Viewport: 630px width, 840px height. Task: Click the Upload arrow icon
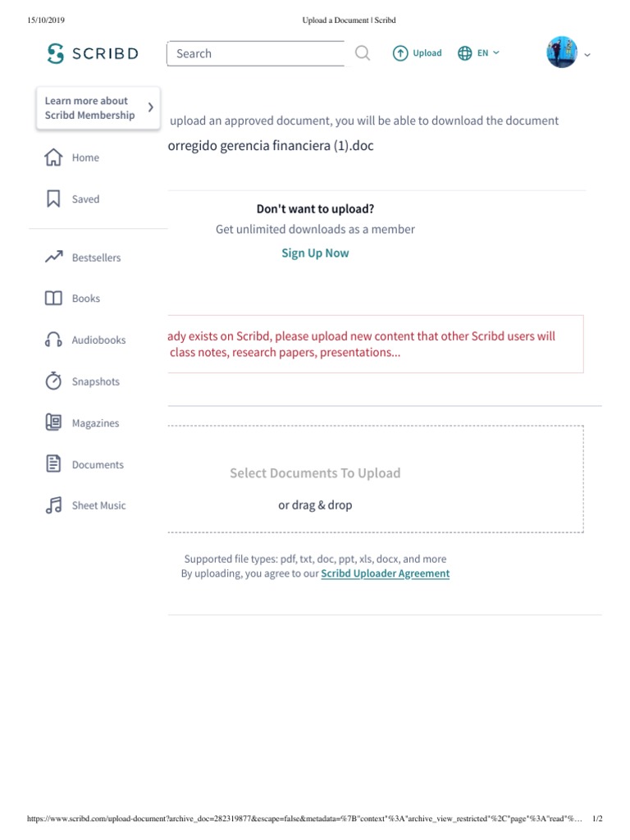coord(400,53)
